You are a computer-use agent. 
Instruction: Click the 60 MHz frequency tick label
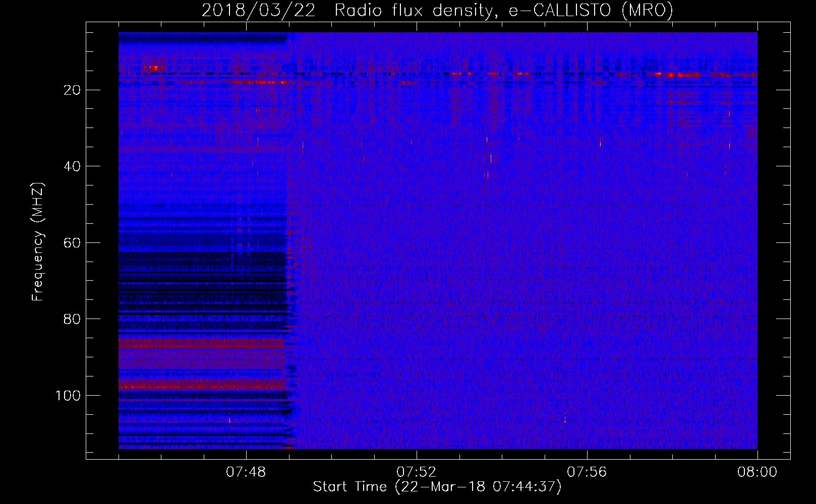(x=73, y=243)
